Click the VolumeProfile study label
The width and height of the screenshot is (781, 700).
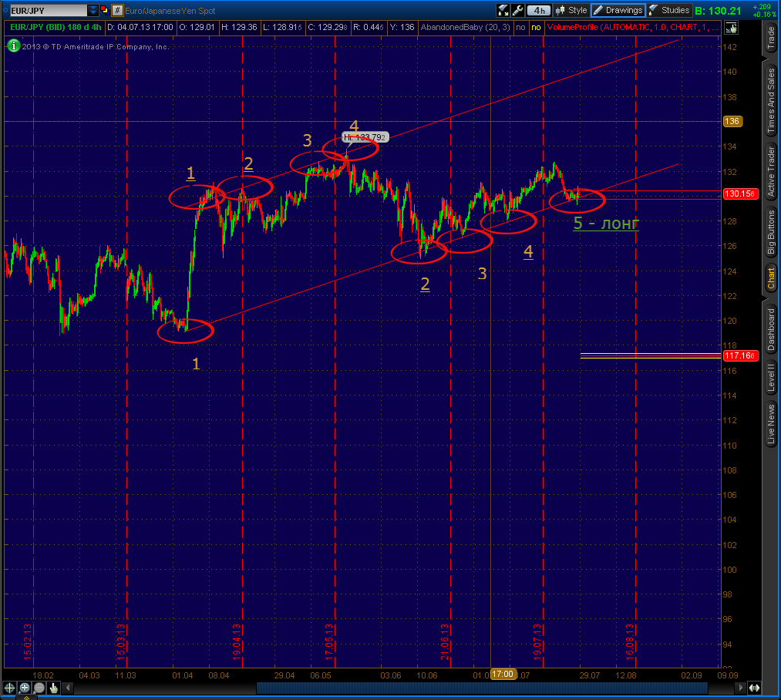[x=632, y=27]
